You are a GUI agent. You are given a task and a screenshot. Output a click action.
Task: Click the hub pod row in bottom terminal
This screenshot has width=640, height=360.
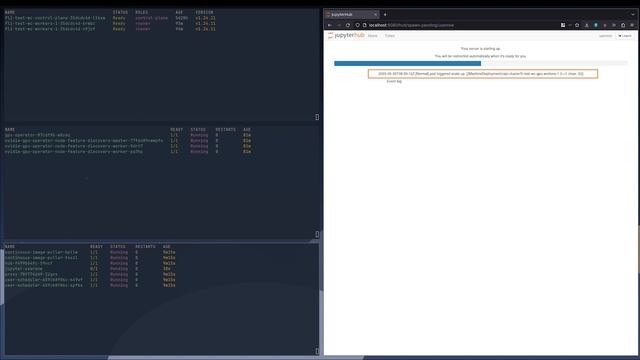point(90,263)
